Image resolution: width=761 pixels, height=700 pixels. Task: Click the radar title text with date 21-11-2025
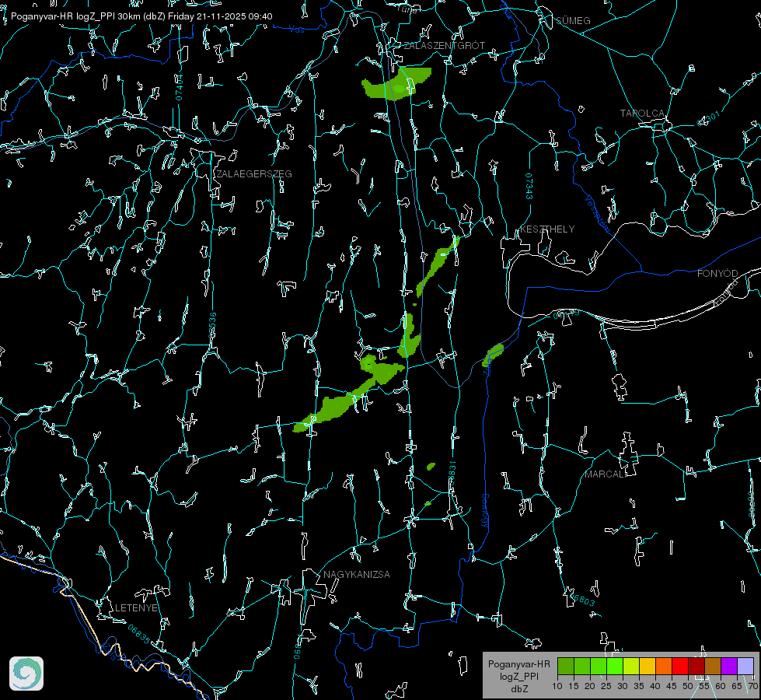pos(141,16)
